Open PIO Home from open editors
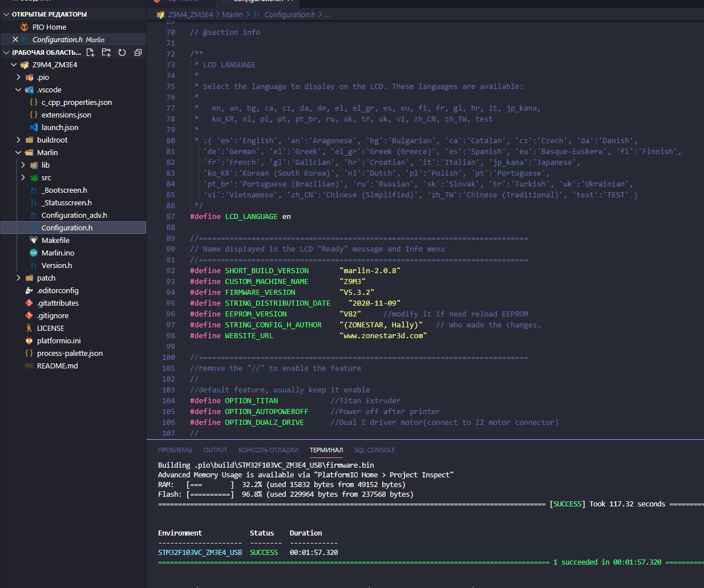 (49, 27)
